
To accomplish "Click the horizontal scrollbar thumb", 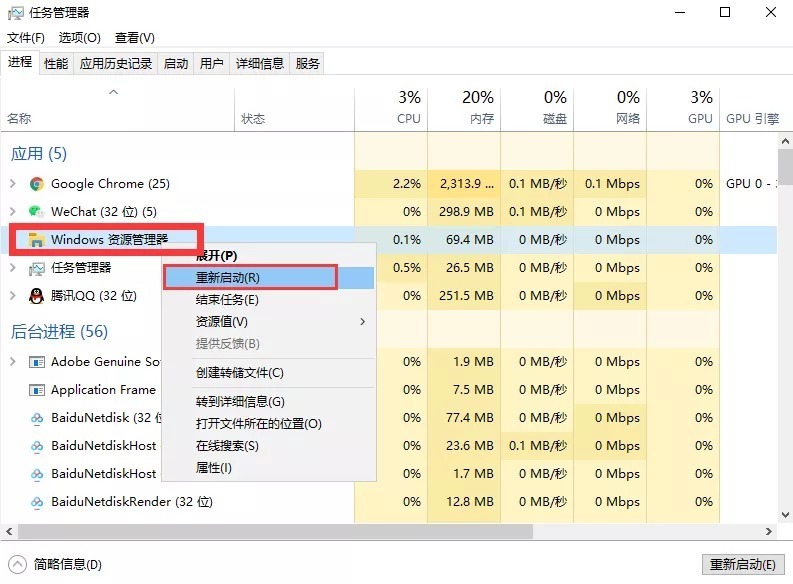I will point(275,531).
